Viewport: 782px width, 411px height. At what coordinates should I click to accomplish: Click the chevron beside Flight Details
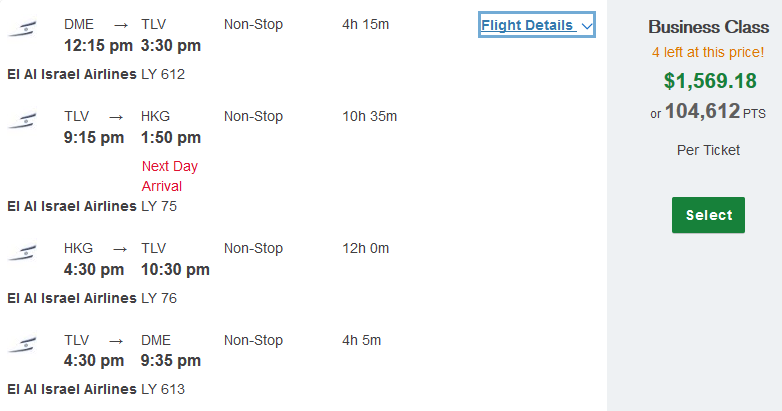pos(587,26)
